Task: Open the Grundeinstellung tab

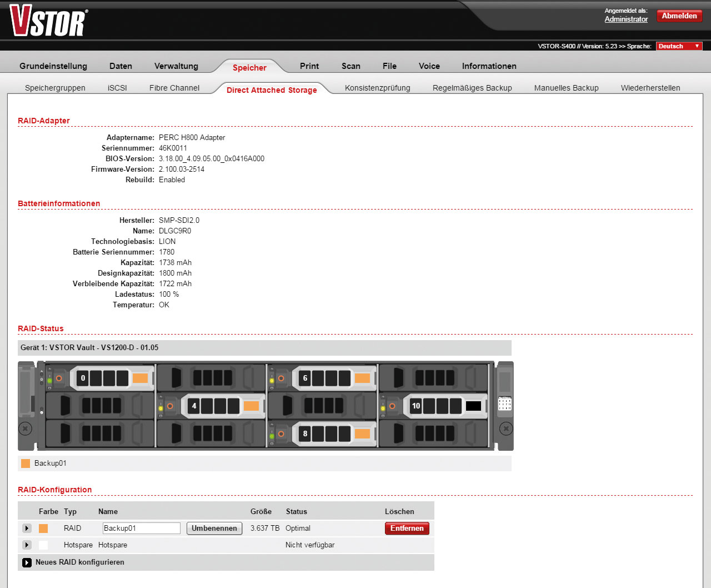Action: (x=53, y=66)
